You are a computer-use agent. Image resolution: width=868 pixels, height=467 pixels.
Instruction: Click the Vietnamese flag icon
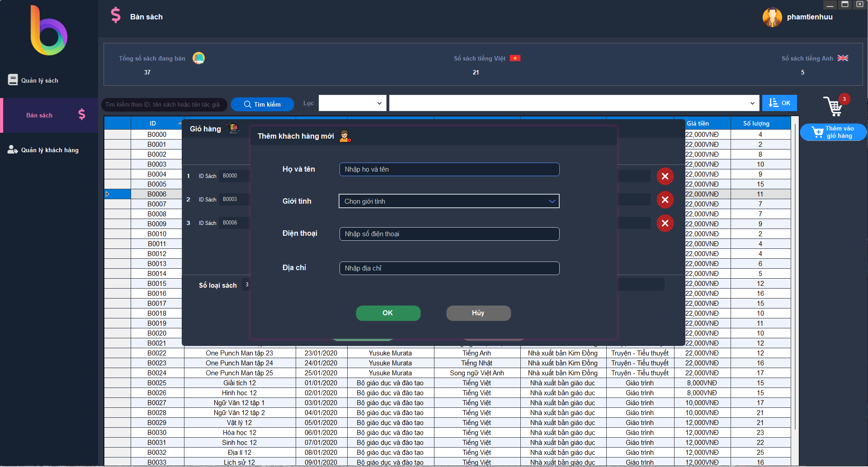[515, 58]
